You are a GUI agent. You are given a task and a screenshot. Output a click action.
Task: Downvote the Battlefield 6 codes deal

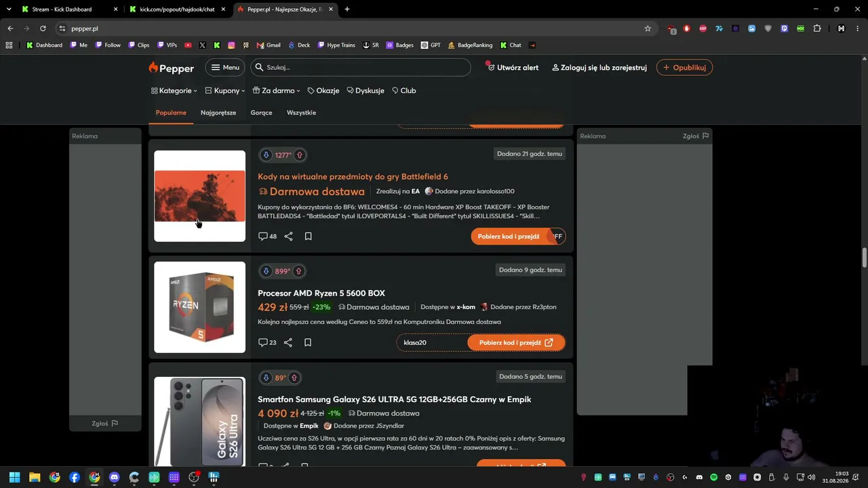point(266,155)
